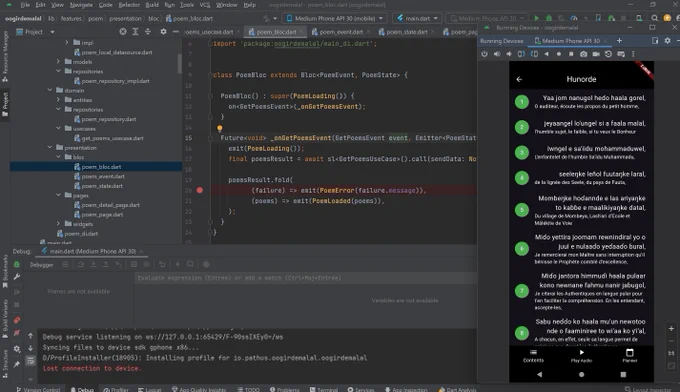Remove the breakpoint on line 20
The image size is (680, 392).
[199, 190]
